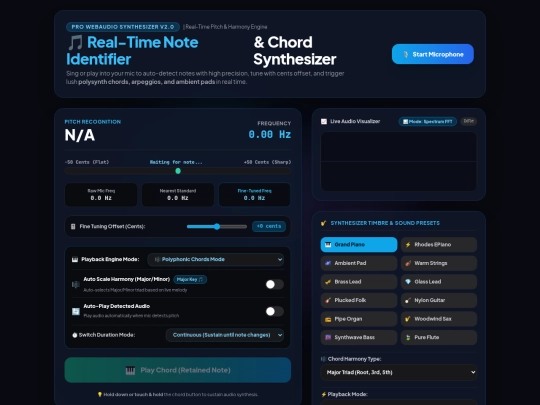Choose the Rhodes EPiano preset
Screen dimensions: 540x405
coord(439,245)
